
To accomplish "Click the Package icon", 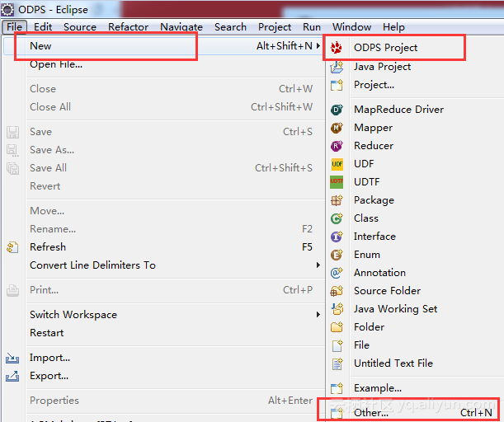I will 337,200.
